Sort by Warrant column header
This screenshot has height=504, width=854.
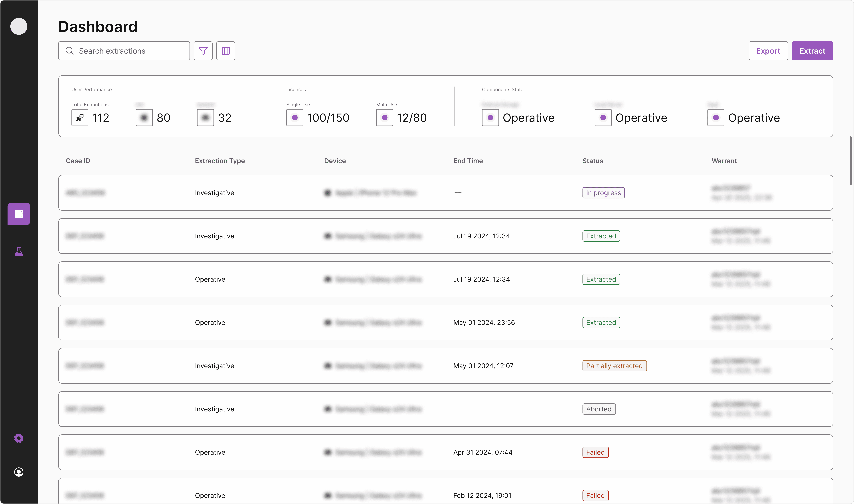pyautogui.click(x=724, y=161)
